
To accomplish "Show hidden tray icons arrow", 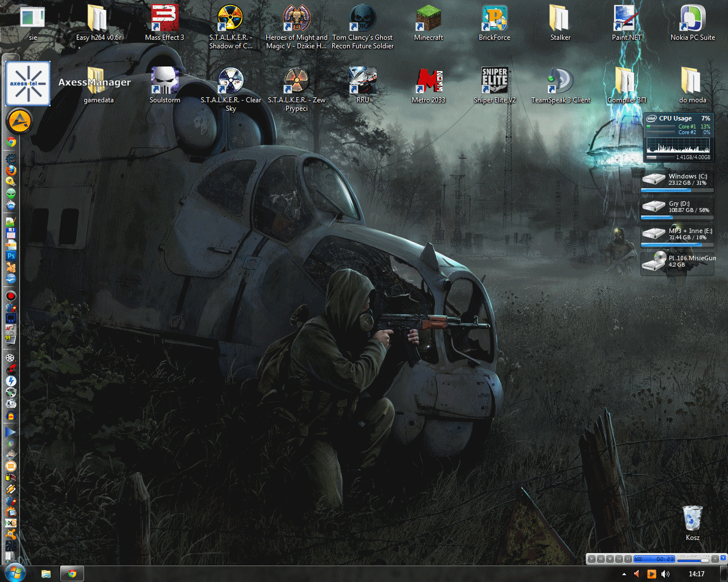I will click(624, 574).
